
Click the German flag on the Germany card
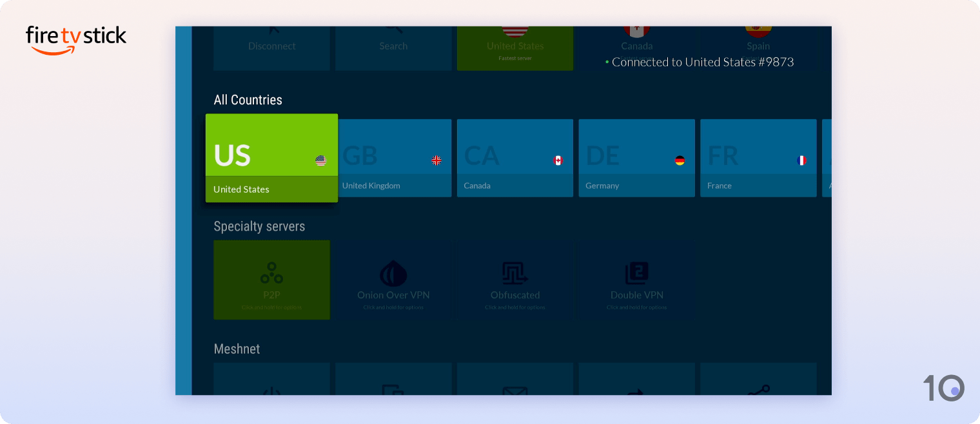click(680, 161)
